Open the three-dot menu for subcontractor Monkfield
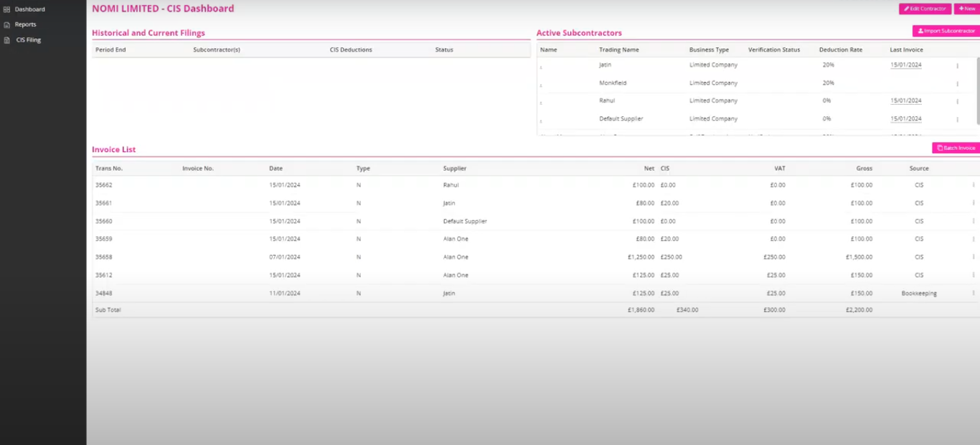 tap(957, 83)
